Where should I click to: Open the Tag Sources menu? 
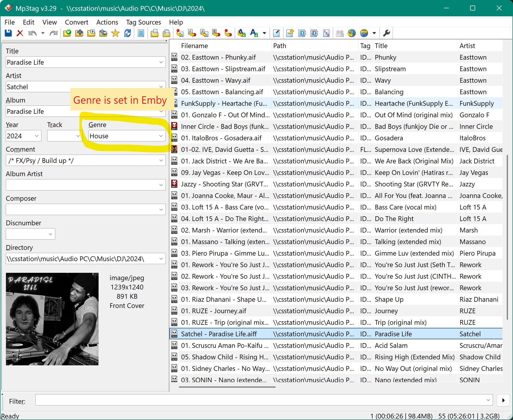coord(143,22)
